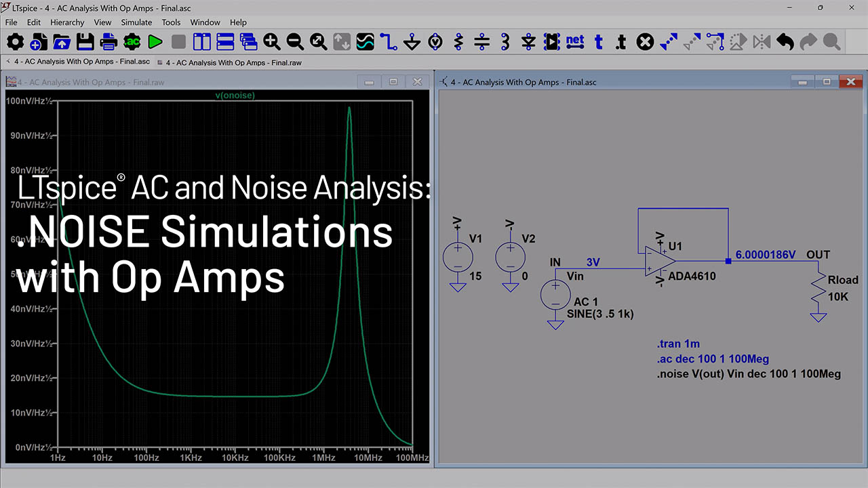Maximize the Final.raw waveform window

click(x=393, y=82)
